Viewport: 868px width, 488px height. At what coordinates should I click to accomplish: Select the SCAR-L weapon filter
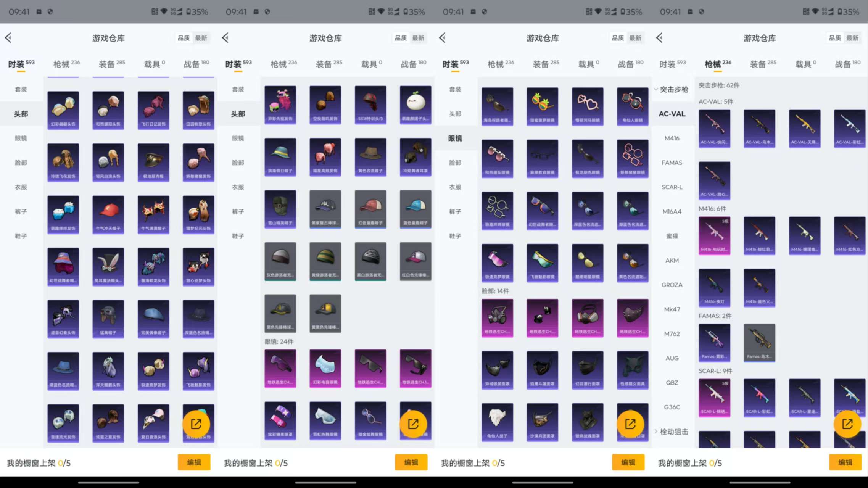tap(672, 187)
